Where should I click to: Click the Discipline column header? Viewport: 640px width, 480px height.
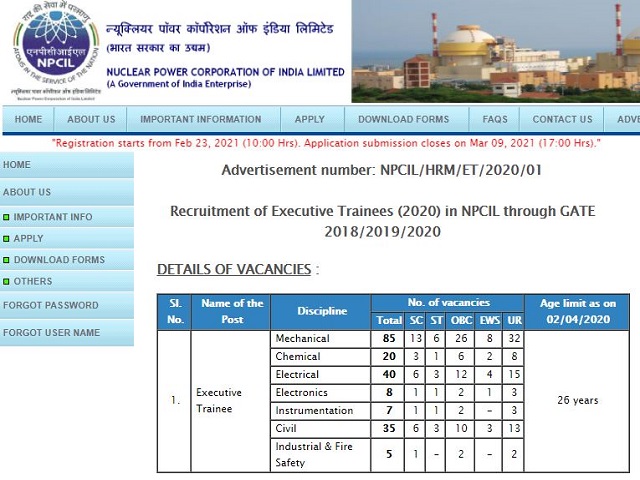321,311
